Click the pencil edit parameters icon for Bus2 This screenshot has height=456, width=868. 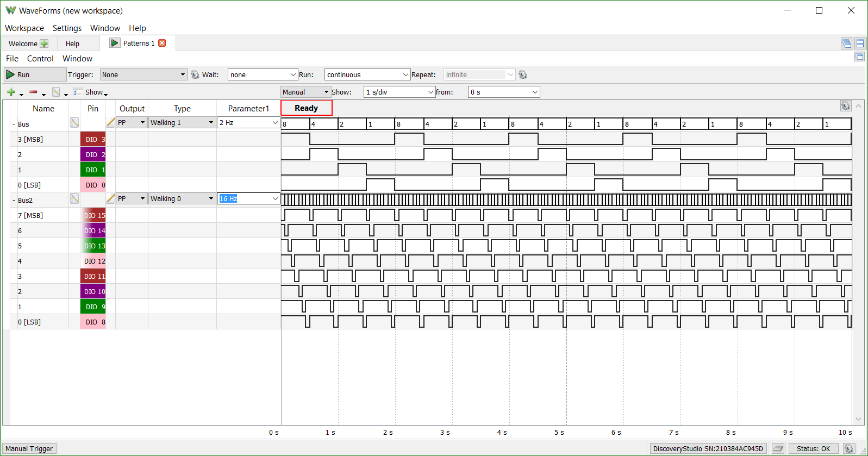point(111,198)
